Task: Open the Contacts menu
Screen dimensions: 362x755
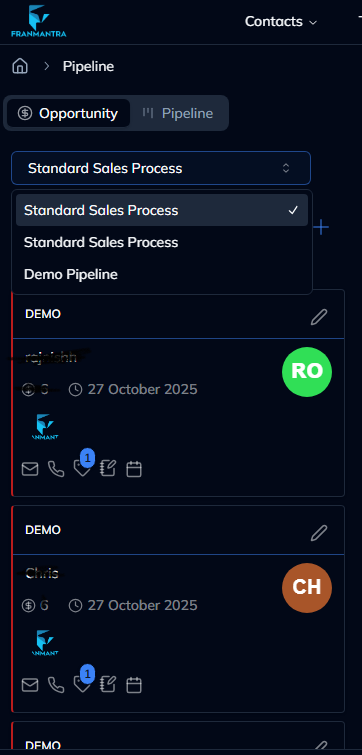Action: pyautogui.click(x=281, y=22)
